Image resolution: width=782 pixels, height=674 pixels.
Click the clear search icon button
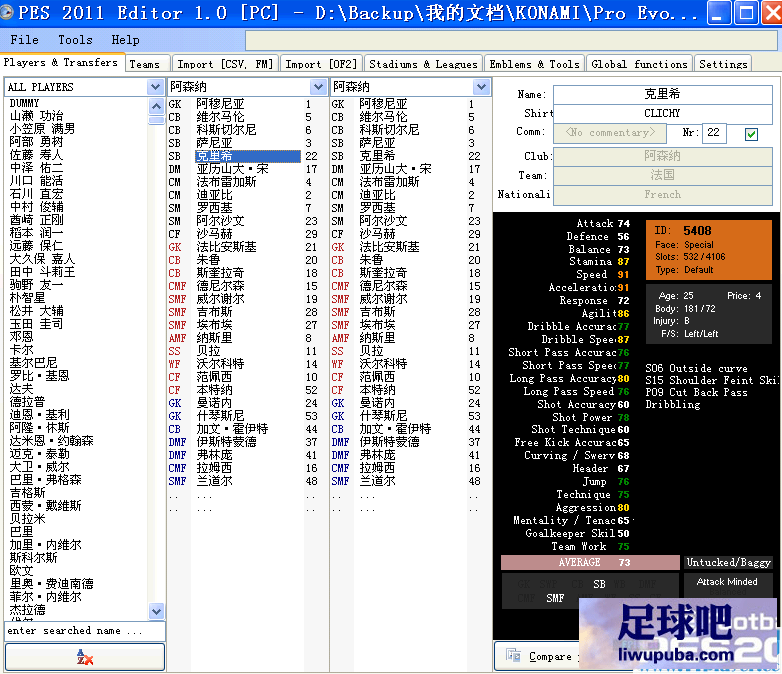coord(85,657)
